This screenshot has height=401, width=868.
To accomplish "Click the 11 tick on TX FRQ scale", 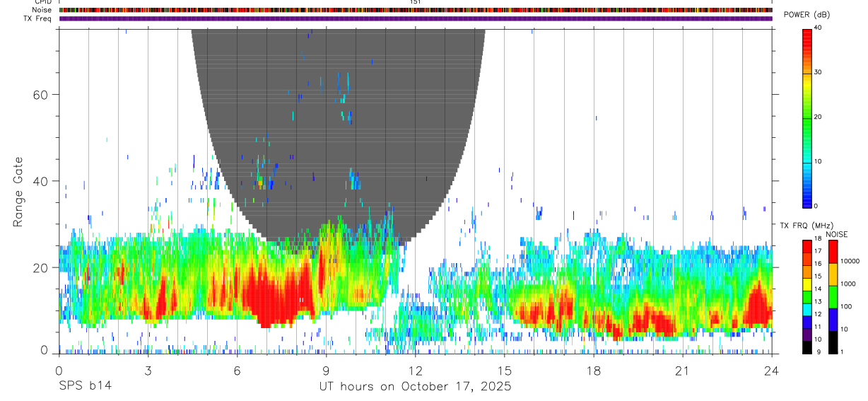I will click(x=818, y=327).
